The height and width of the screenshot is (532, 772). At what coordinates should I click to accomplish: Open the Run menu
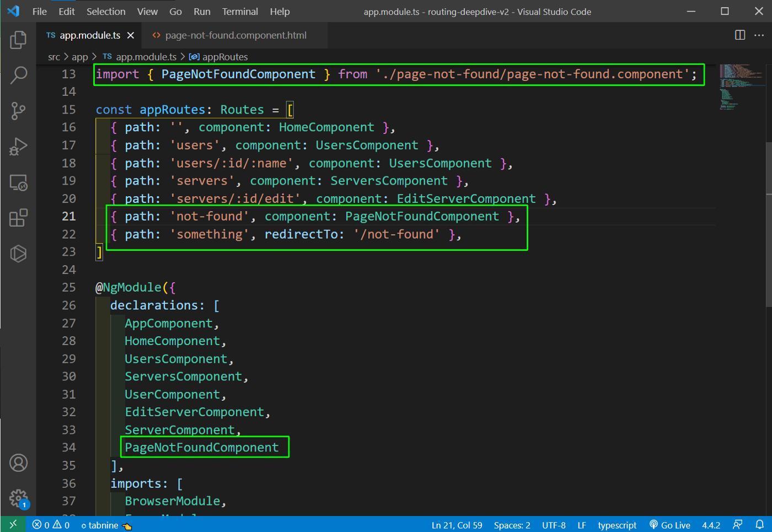point(202,12)
